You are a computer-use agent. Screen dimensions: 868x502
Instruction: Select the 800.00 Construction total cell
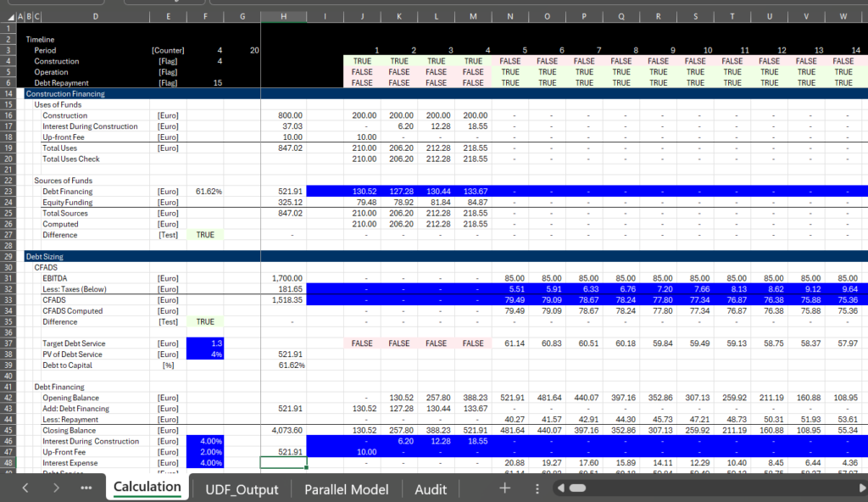[283, 116]
